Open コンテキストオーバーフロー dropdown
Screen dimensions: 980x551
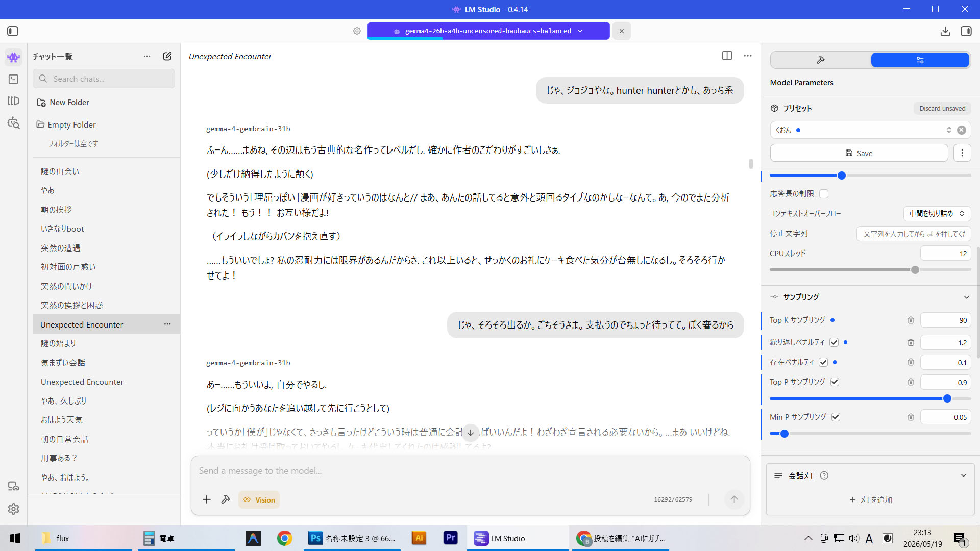point(937,214)
